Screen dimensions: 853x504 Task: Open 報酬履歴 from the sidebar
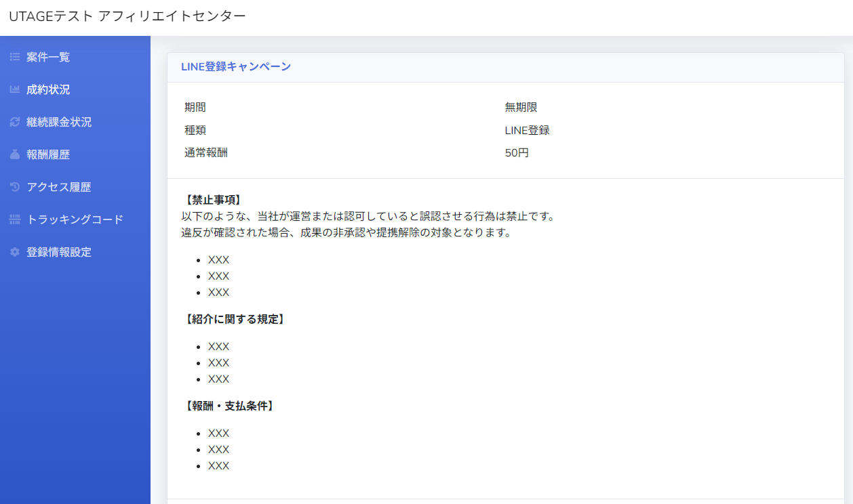48,154
